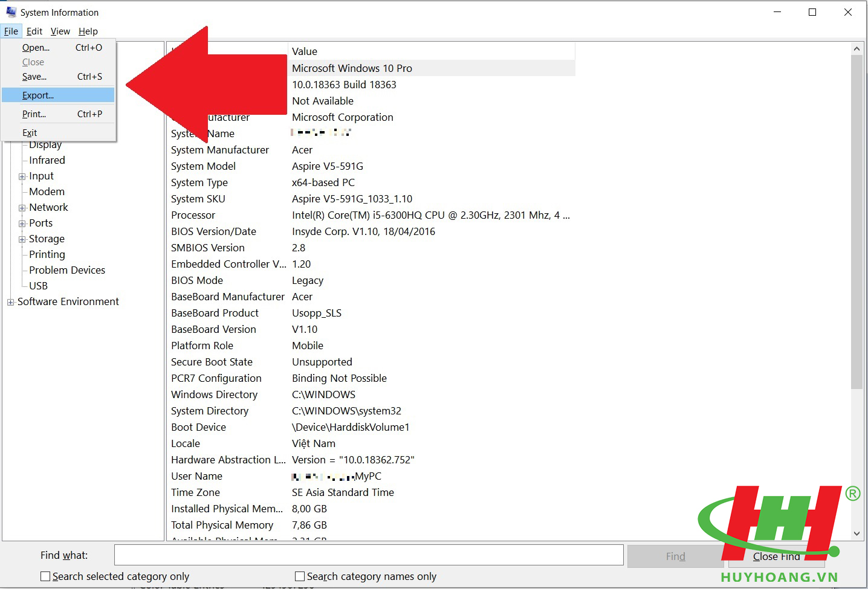The width and height of the screenshot is (868, 589).
Task: Click the System Manufacturer row
Action: pyautogui.click(x=371, y=150)
